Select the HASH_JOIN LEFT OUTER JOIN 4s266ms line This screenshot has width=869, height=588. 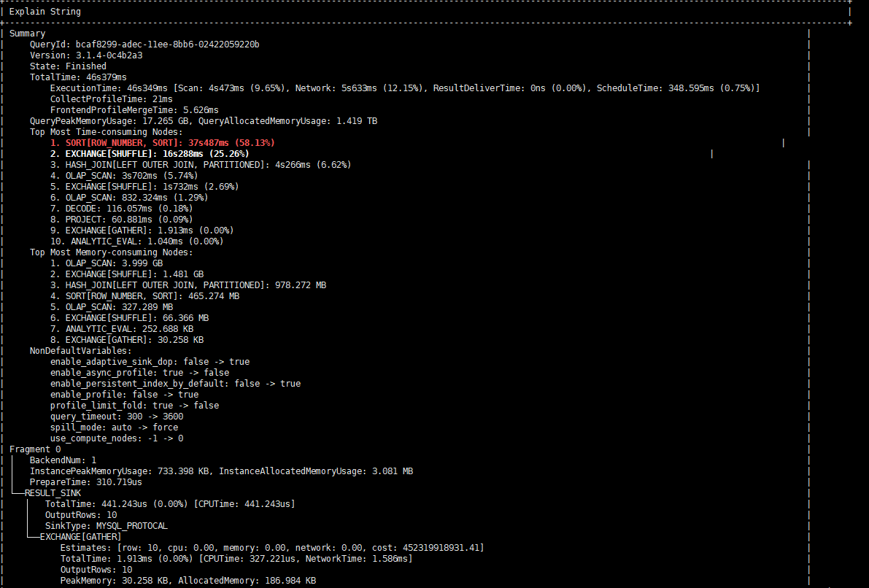tap(201, 165)
